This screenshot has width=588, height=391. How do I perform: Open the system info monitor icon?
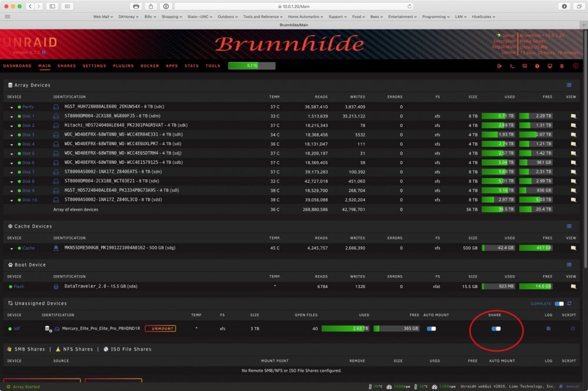550,66
